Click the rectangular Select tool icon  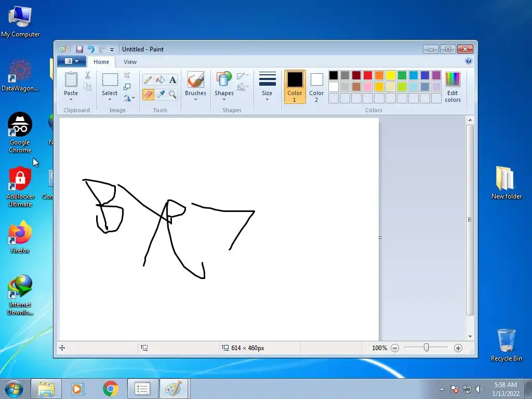[110, 79]
